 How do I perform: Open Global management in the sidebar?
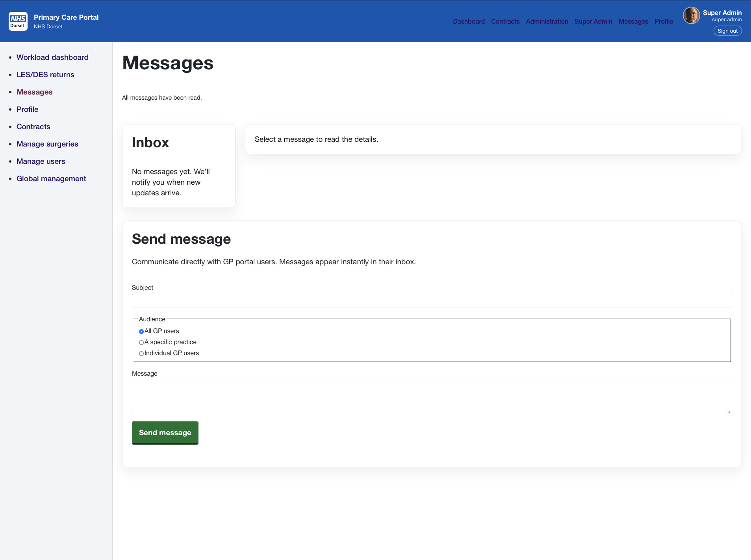[x=51, y=178]
